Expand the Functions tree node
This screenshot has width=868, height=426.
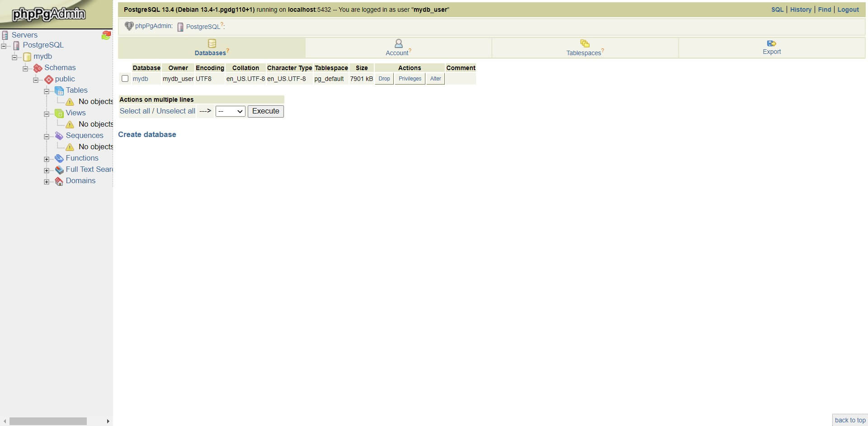[47, 159]
